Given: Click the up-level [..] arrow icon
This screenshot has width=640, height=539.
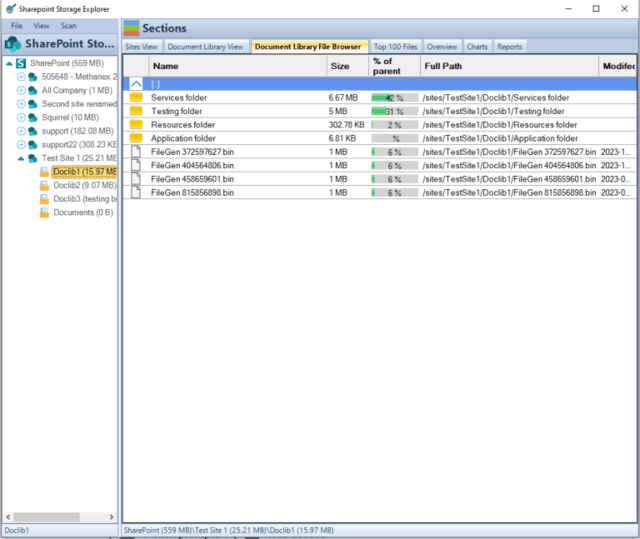Looking at the screenshot, I should coord(137,84).
